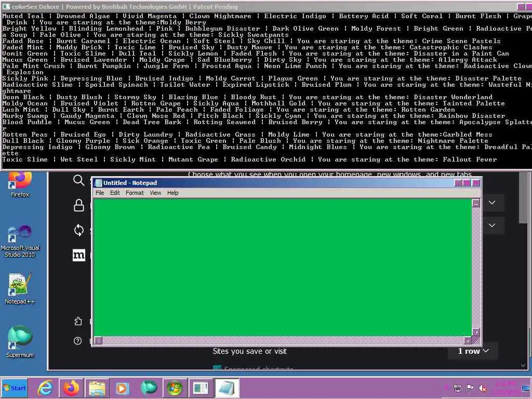The image size is (532, 399).
Task: Select the Privacy lock icon in Firefox sidebar
Action: tap(79, 205)
